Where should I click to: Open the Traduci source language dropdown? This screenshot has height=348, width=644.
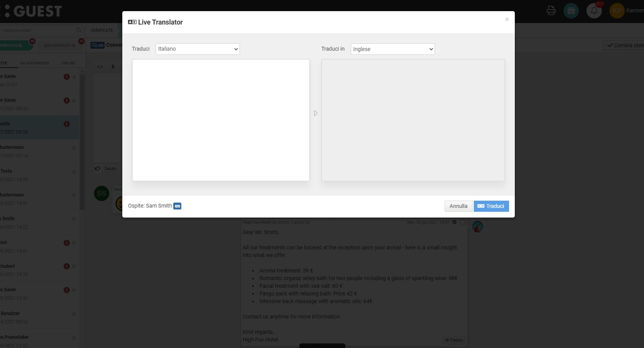pyautogui.click(x=197, y=49)
